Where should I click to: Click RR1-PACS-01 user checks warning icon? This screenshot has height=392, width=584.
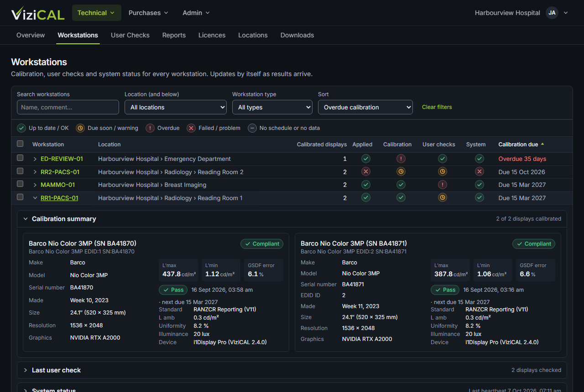pos(443,198)
